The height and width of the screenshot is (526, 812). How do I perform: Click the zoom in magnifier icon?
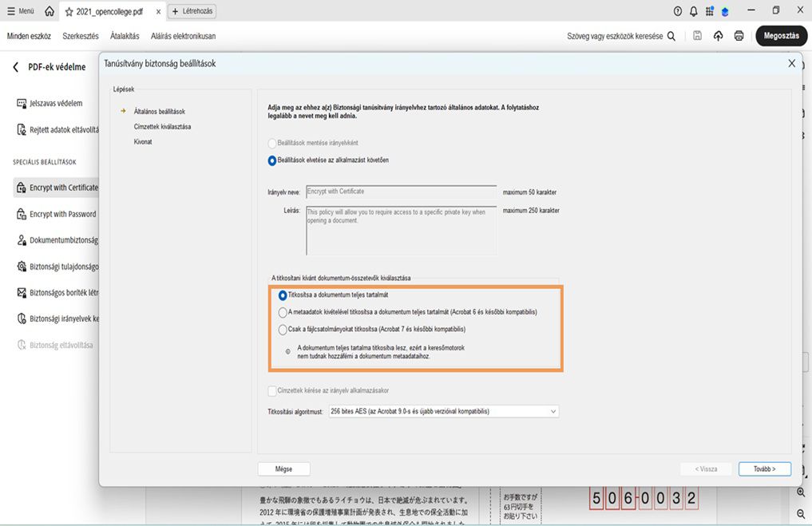coord(801,492)
